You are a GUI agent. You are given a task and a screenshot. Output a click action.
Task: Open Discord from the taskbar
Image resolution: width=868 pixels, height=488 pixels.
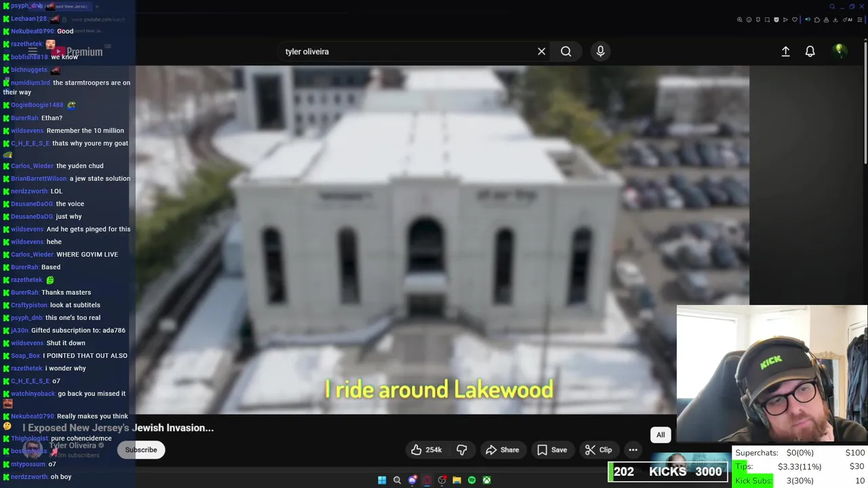tap(412, 480)
